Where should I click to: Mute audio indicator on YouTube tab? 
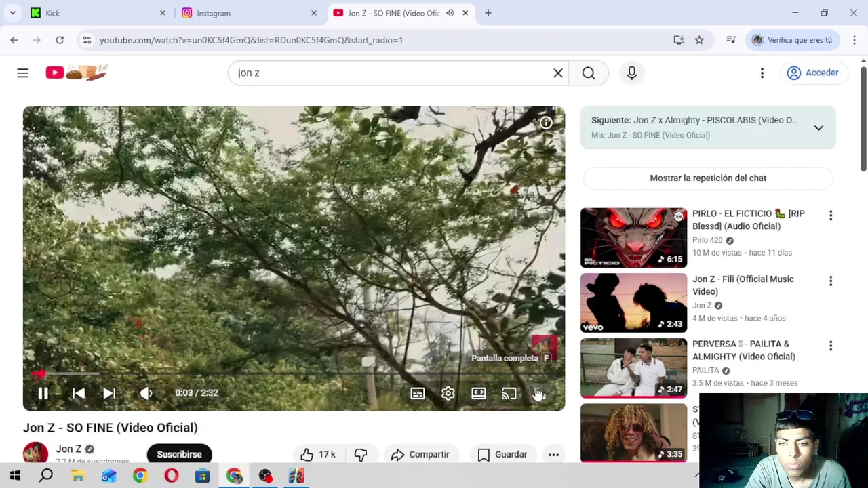(450, 13)
